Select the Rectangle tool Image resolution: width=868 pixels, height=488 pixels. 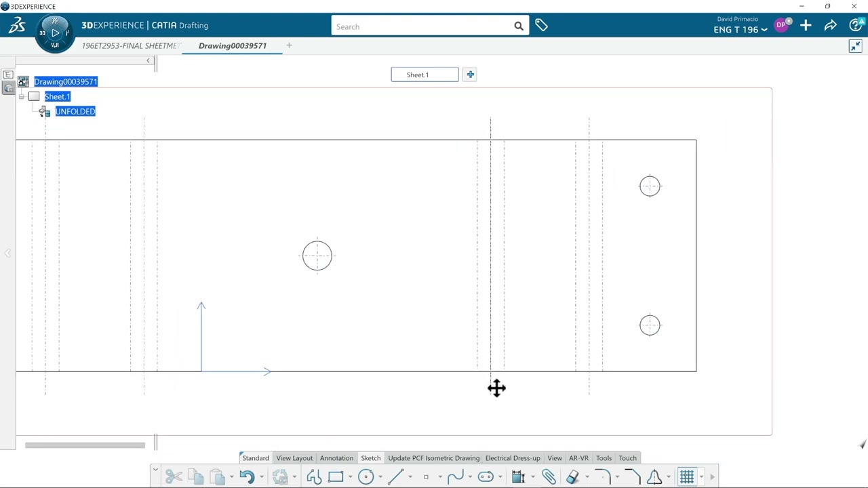336,477
